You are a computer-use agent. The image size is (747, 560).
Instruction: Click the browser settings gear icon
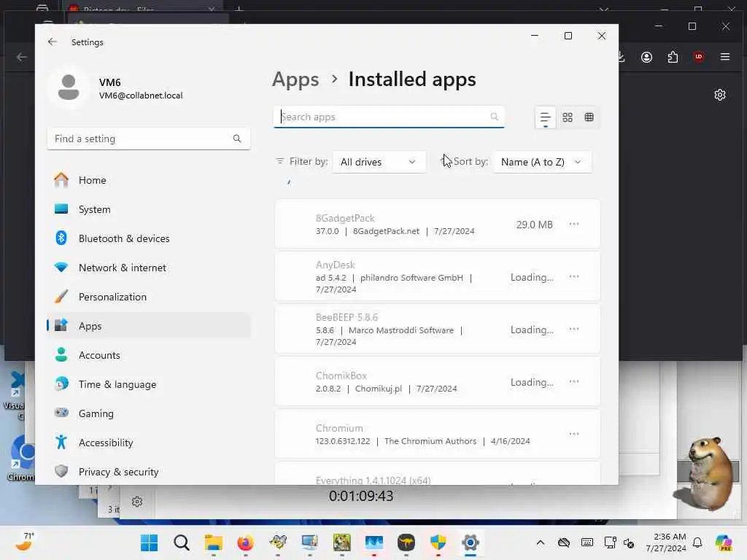point(720,95)
